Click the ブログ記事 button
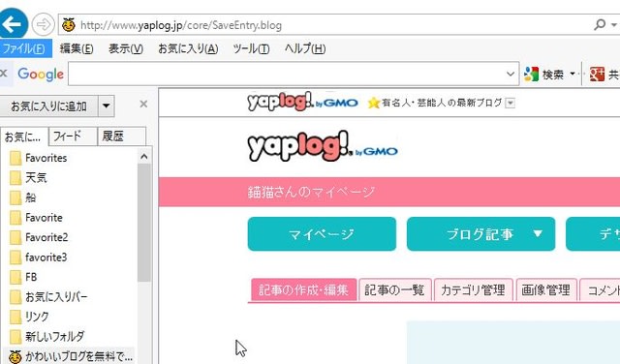 [480, 234]
